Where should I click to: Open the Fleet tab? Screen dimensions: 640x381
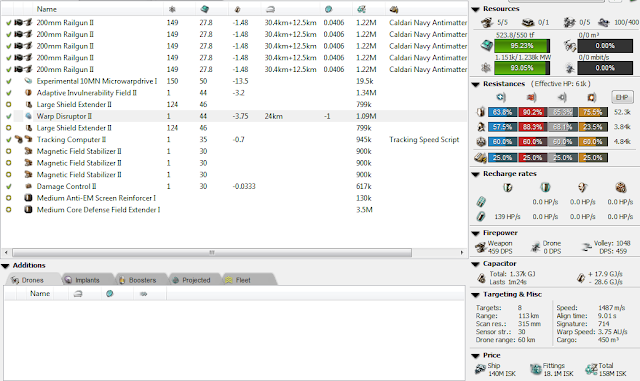[249, 280]
